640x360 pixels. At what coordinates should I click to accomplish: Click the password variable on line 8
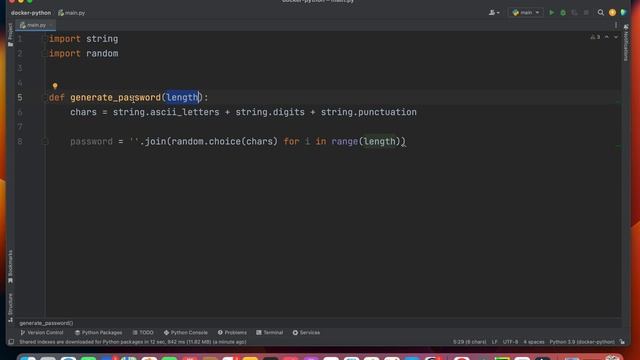click(91, 142)
